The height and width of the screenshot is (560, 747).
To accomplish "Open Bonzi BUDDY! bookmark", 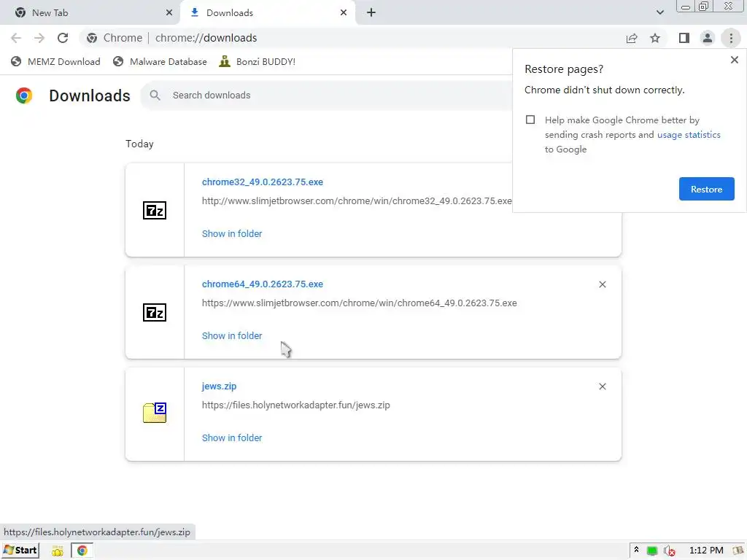I will point(258,62).
